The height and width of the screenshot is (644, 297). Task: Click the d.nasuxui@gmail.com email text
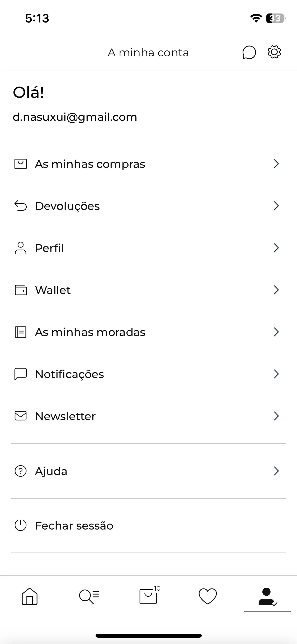pyautogui.click(x=75, y=117)
